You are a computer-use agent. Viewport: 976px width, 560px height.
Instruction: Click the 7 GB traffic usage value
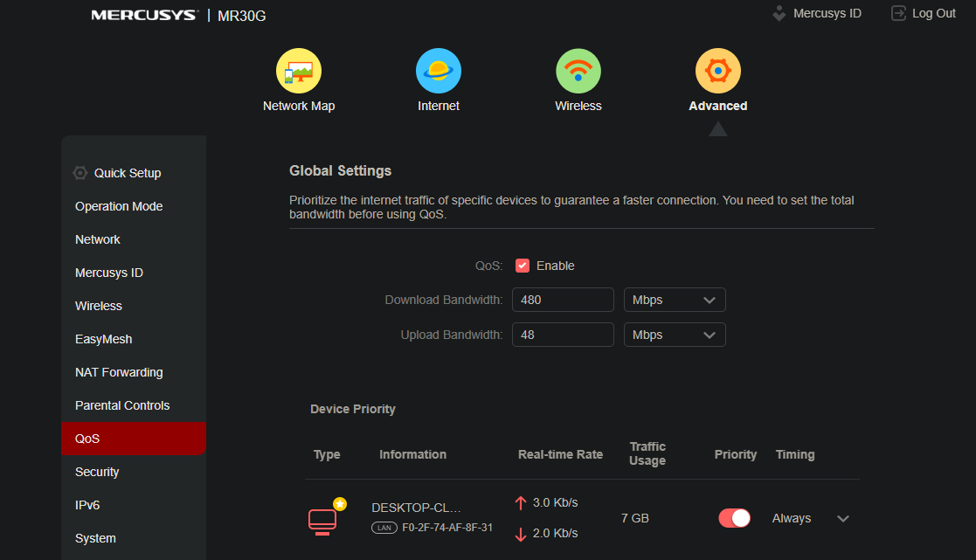click(635, 518)
